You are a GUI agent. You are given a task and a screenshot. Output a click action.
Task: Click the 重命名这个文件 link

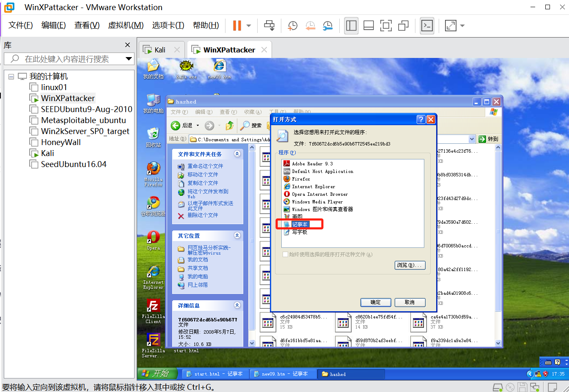point(205,166)
